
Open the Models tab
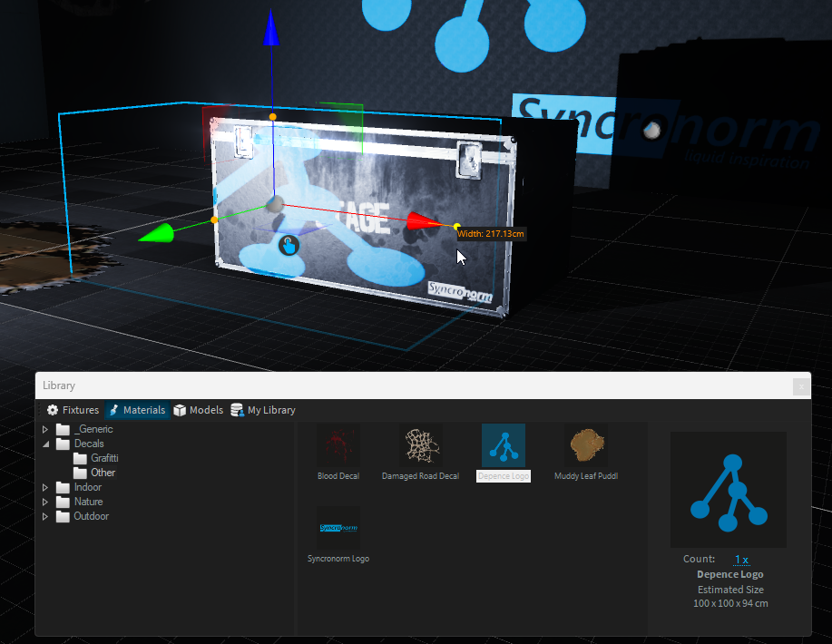199,410
